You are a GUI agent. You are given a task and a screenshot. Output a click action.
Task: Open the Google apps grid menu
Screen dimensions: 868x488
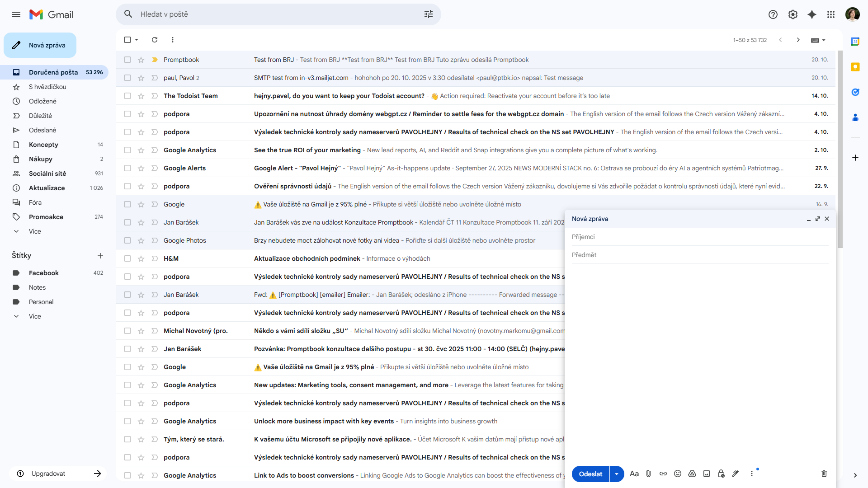click(831, 14)
